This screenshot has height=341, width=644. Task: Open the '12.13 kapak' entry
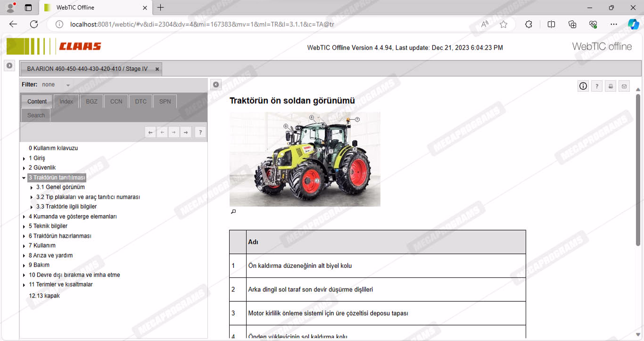[44, 296]
